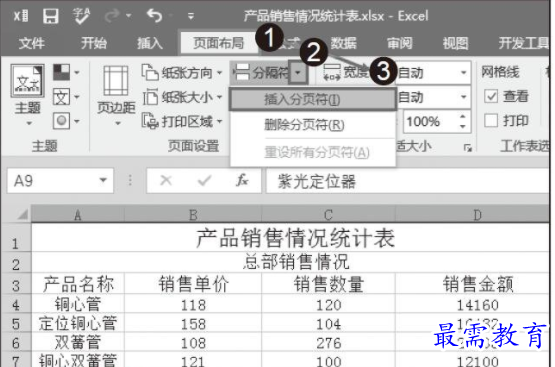Click the cell with value 276
555x367 pixels.
coord(328,343)
